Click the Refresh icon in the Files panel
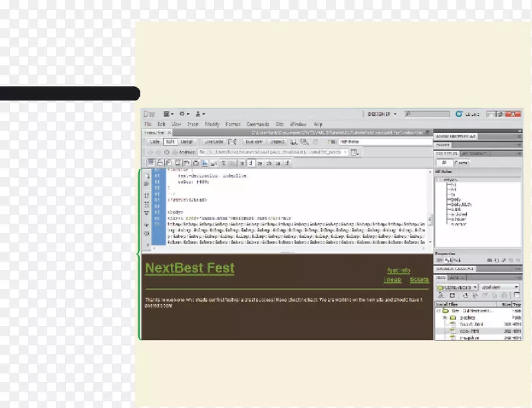The height and width of the screenshot is (408, 532). (x=451, y=296)
